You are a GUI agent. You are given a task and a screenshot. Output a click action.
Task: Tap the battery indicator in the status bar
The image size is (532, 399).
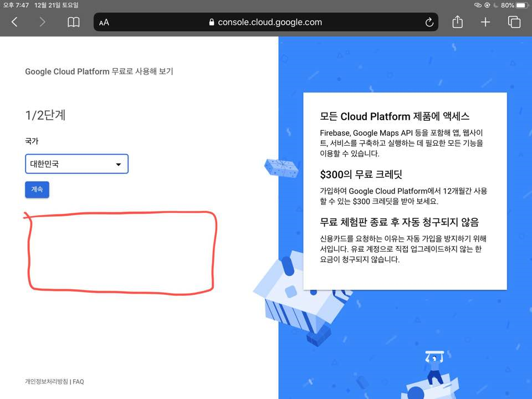[x=521, y=5]
